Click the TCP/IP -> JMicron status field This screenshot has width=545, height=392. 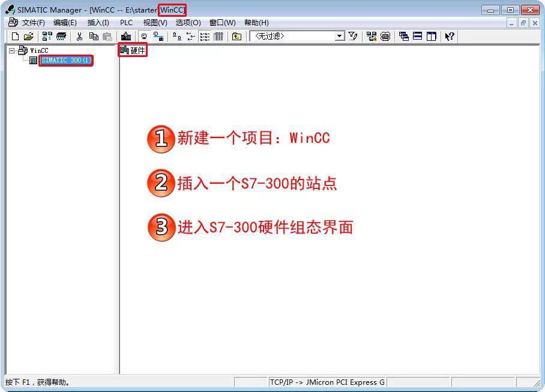click(x=327, y=382)
